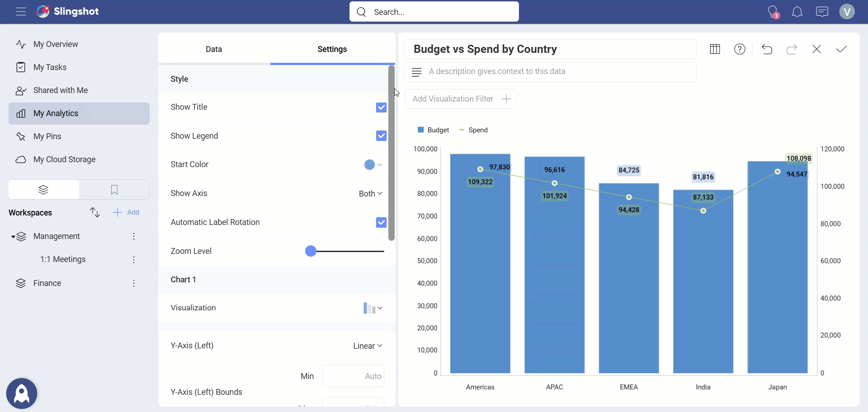The image size is (868, 412).
Task: Toggle the Show Legend checkbox
Action: 381,136
